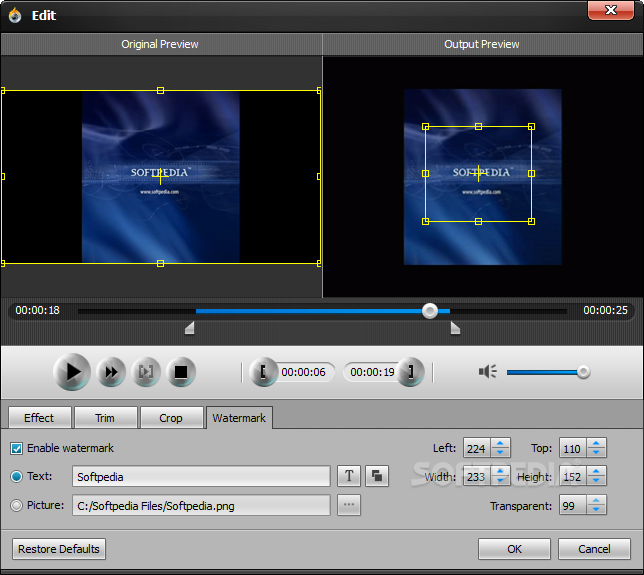Close the Edit dialog
The width and height of the screenshot is (644, 575).
click(611, 10)
